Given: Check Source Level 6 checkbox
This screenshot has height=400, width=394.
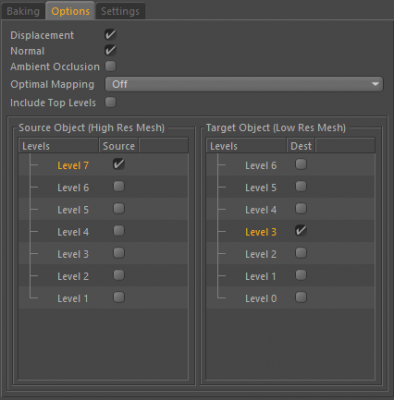Looking at the screenshot, I should (119, 186).
